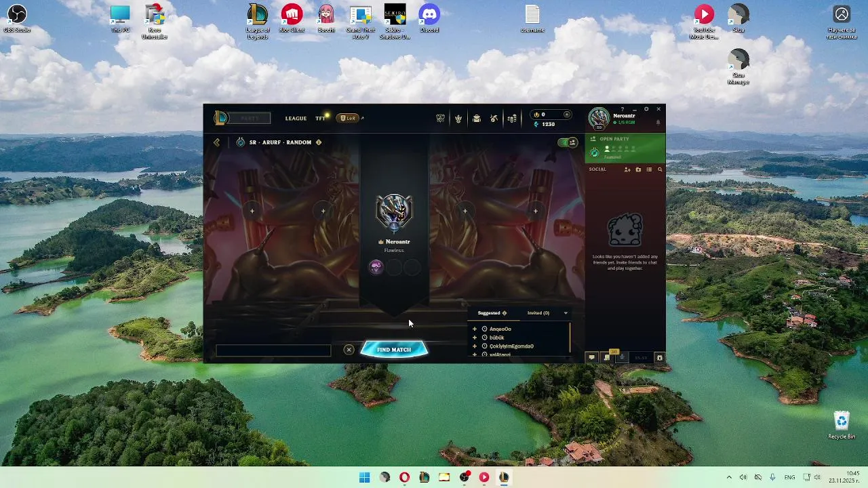Click the Opera browser taskbar icon
This screenshot has width=868, height=488.
[404, 477]
